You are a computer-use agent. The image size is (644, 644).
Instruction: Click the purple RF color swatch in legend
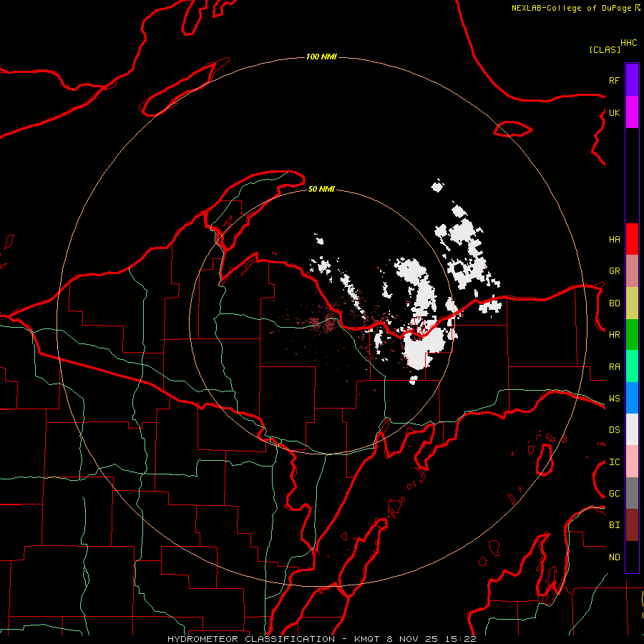[632, 80]
